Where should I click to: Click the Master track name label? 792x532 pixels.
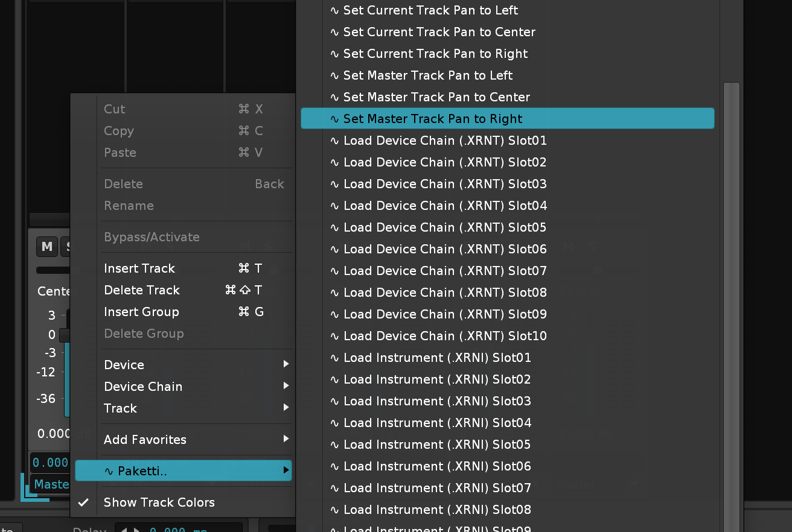[x=51, y=484]
